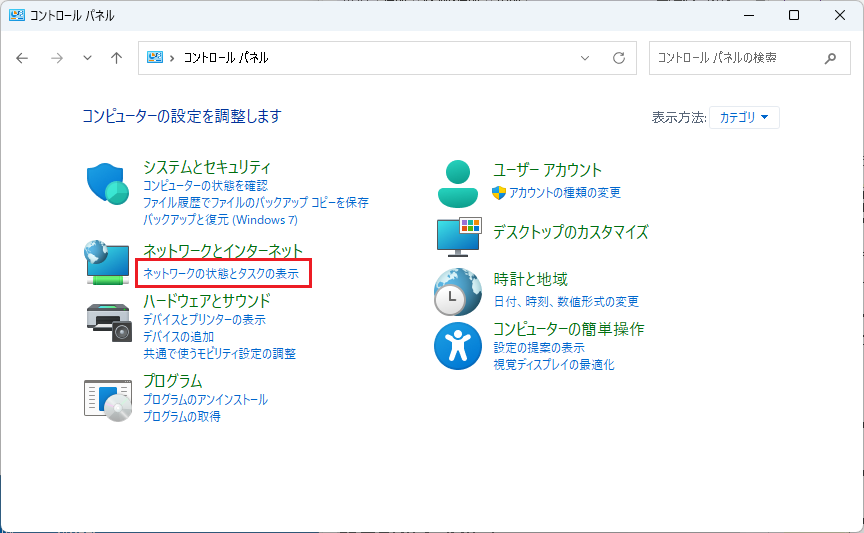Click the Programs disc icon
Viewport: 864px width, 533px height.
108,400
